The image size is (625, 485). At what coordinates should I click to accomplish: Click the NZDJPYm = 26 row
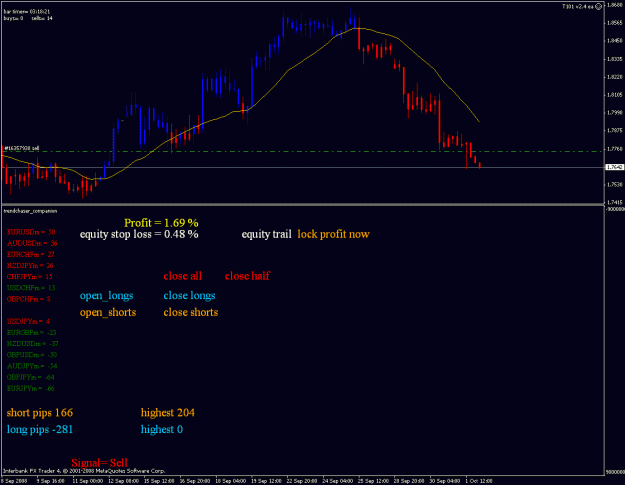pos(30,265)
